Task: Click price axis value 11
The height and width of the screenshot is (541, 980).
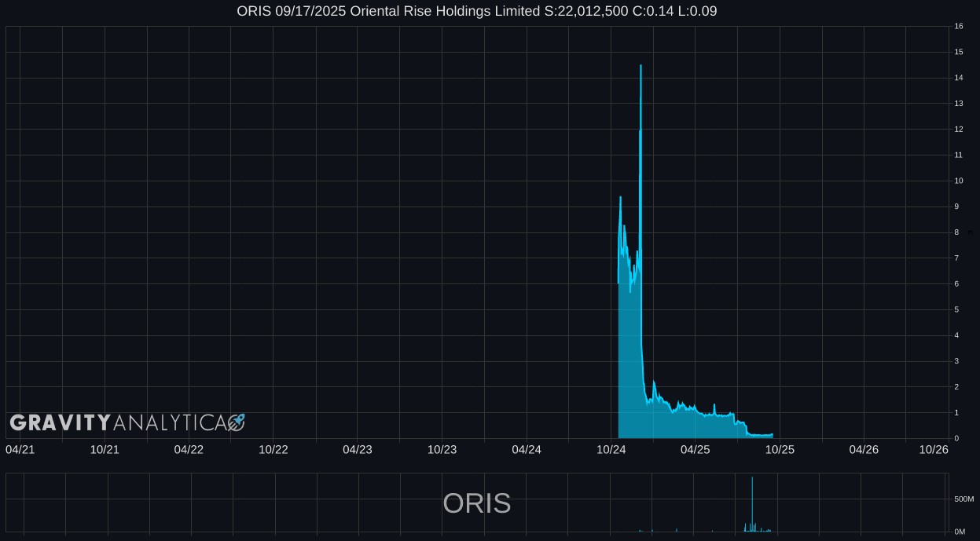Action: (959, 155)
